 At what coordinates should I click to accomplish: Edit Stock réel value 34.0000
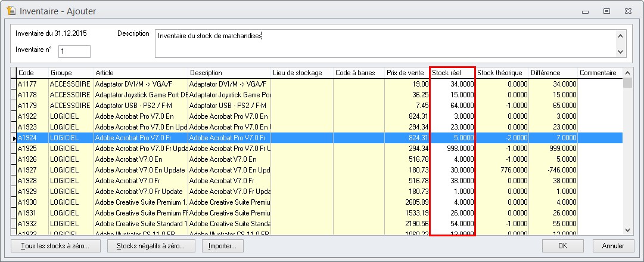452,84
